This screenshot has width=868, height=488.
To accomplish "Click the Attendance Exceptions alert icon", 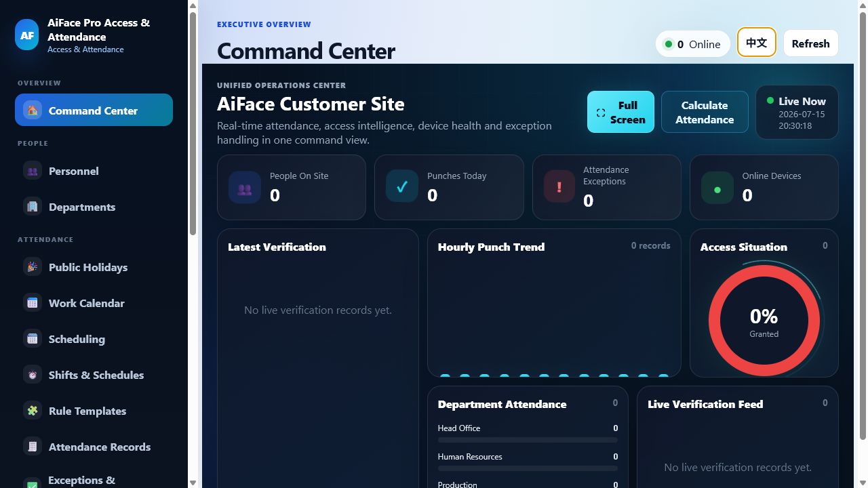I will pyautogui.click(x=559, y=186).
